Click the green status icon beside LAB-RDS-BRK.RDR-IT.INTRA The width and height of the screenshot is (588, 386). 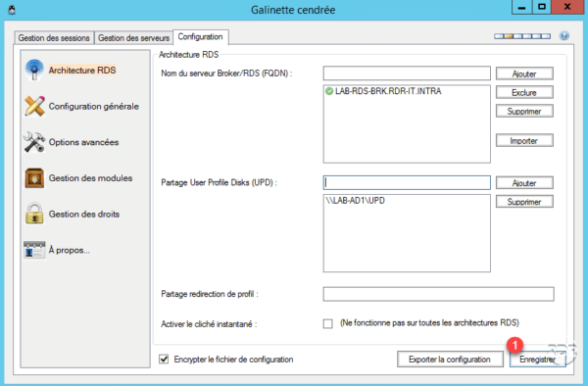pyautogui.click(x=329, y=91)
